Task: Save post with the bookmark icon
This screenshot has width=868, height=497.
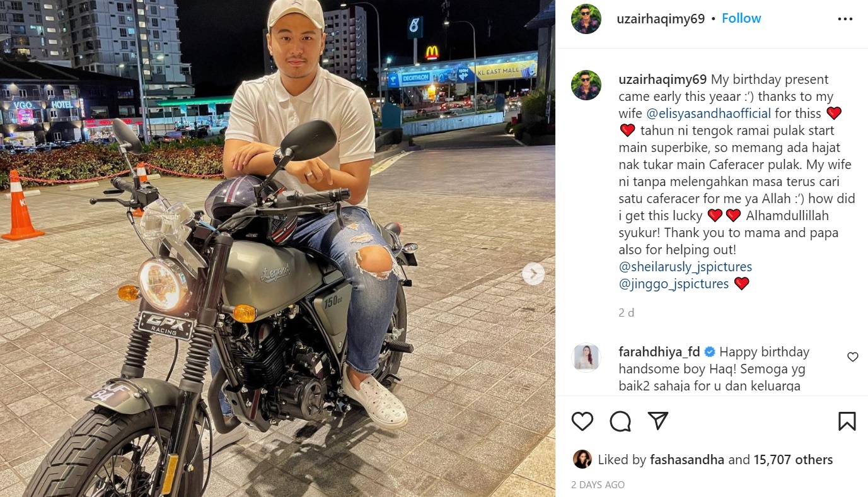Action: (x=847, y=421)
